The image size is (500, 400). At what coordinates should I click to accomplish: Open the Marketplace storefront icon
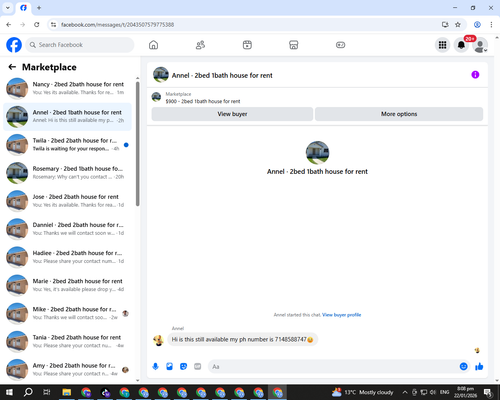tap(294, 45)
